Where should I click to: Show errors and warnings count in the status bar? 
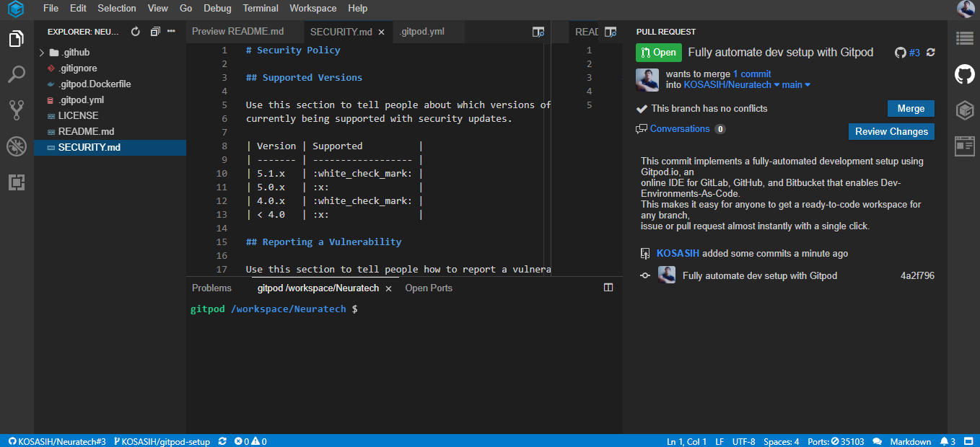[250, 441]
